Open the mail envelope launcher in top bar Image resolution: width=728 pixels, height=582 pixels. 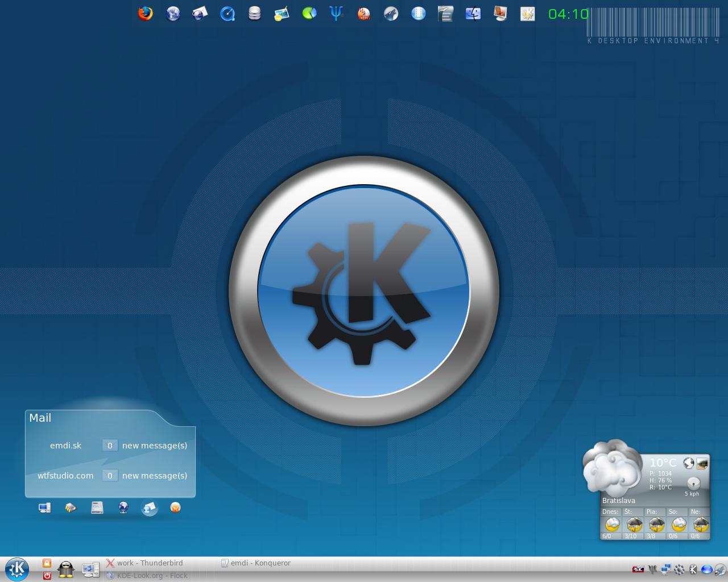[x=200, y=13]
